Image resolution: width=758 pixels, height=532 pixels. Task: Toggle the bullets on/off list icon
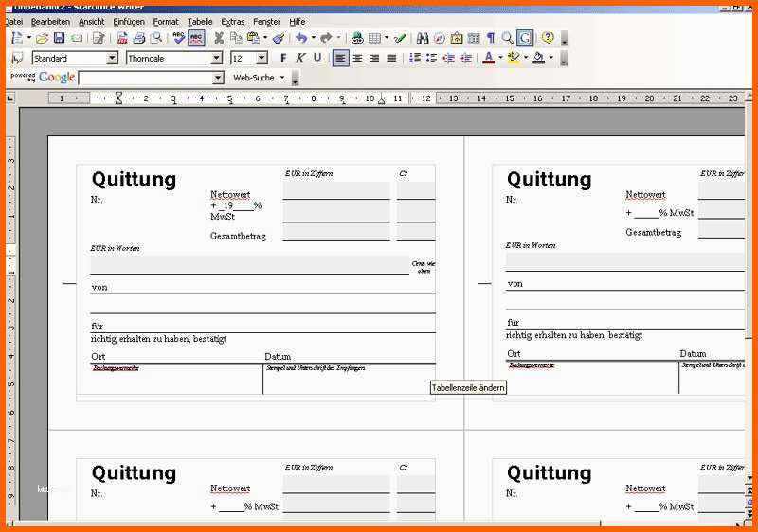pyautogui.click(x=432, y=59)
